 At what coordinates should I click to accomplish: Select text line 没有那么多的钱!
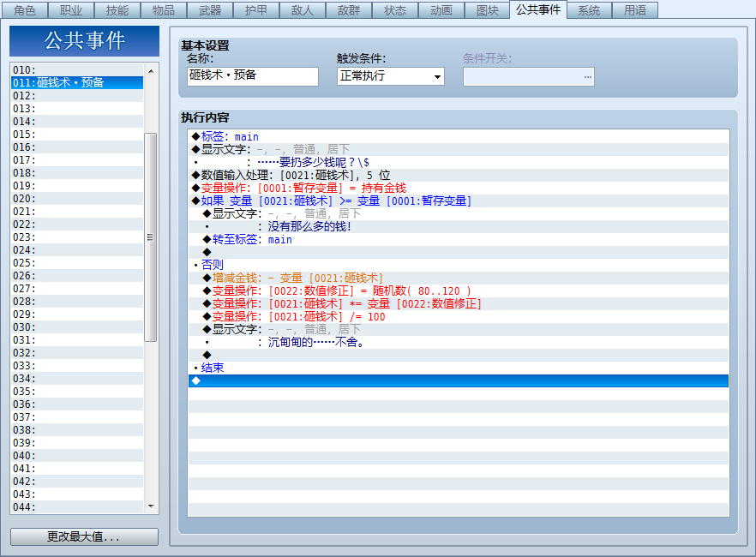point(459,226)
